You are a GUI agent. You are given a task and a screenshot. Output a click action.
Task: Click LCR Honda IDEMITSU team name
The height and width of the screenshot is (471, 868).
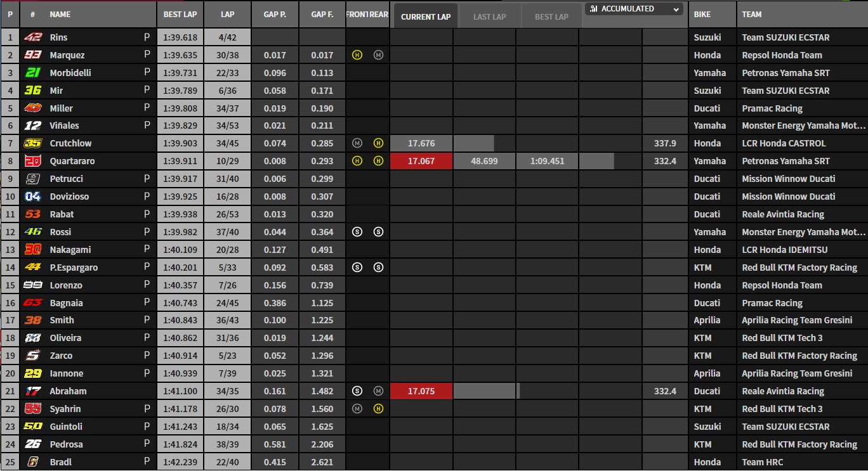[784, 250]
